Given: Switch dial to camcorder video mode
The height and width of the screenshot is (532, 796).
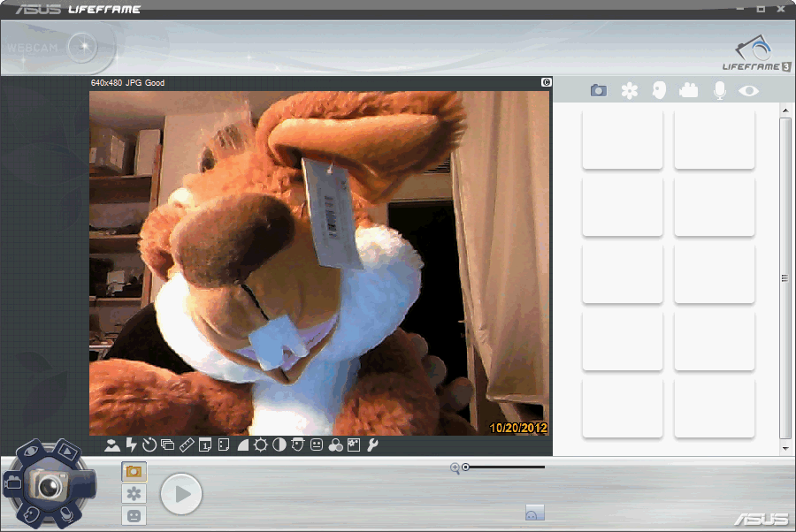Looking at the screenshot, I should point(12,483).
